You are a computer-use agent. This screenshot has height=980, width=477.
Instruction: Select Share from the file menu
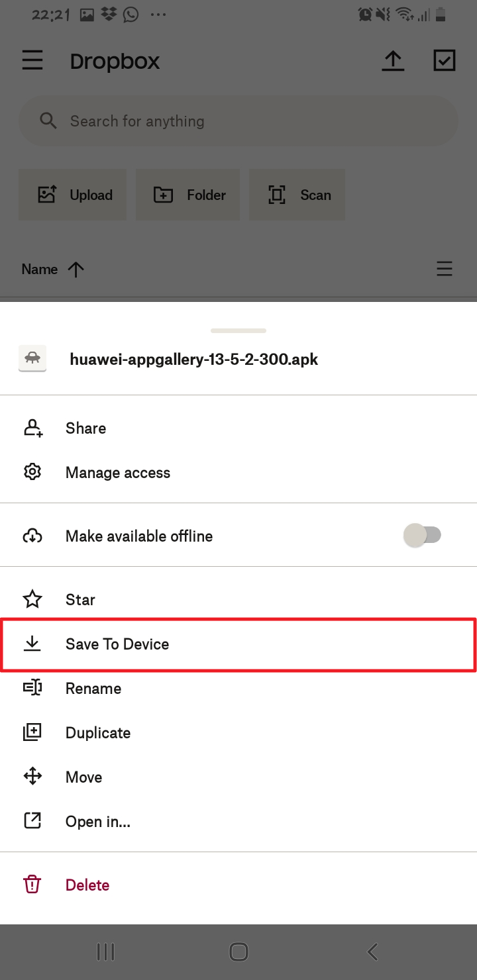(x=238, y=428)
